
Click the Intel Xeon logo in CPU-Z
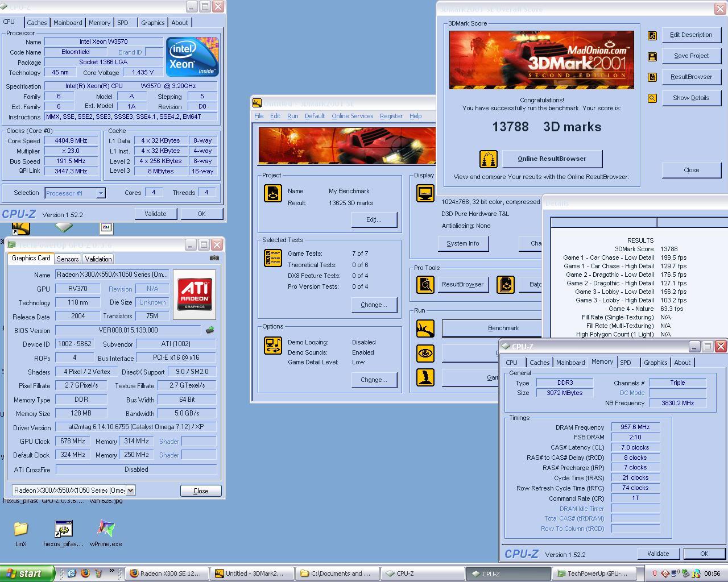[x=192, y=57]
